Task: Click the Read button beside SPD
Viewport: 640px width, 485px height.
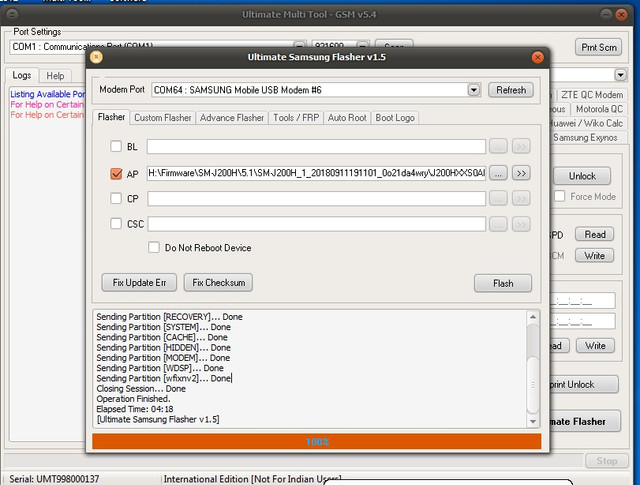Action: [595, 234]
